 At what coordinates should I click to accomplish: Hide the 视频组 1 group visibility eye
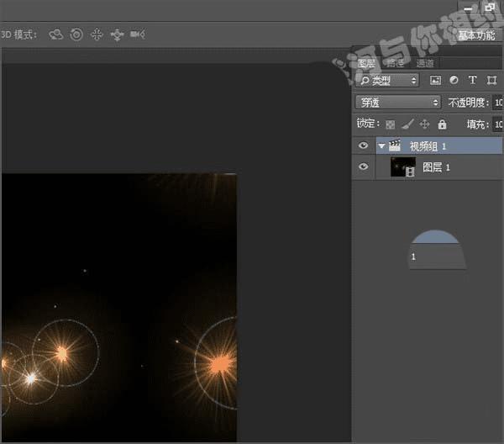tap(363, 145)
